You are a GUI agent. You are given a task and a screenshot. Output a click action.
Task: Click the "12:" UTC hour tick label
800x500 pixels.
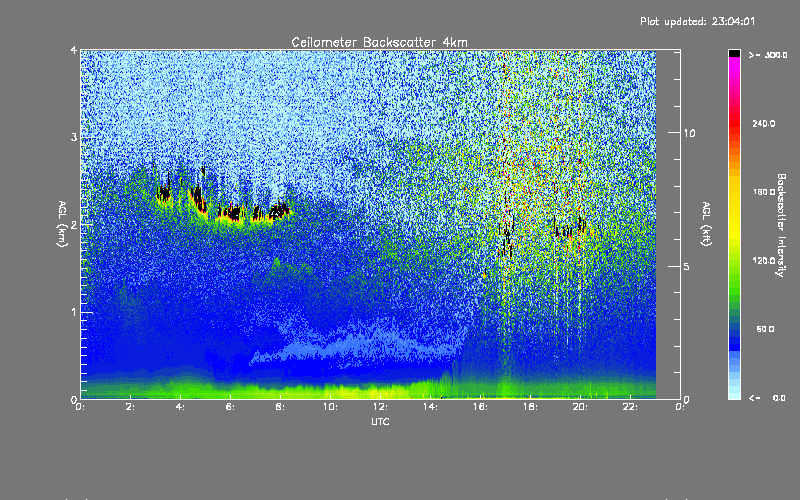[380, 407]
